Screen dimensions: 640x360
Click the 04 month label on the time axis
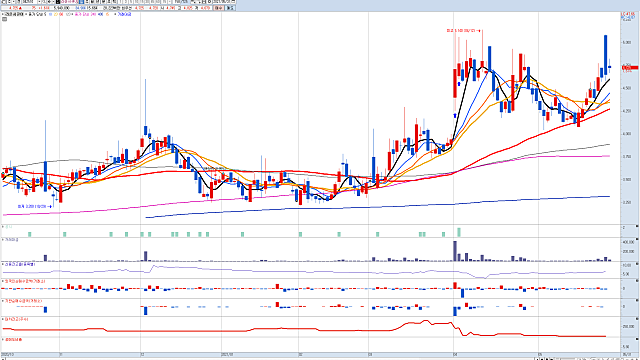tap(456, 355)
